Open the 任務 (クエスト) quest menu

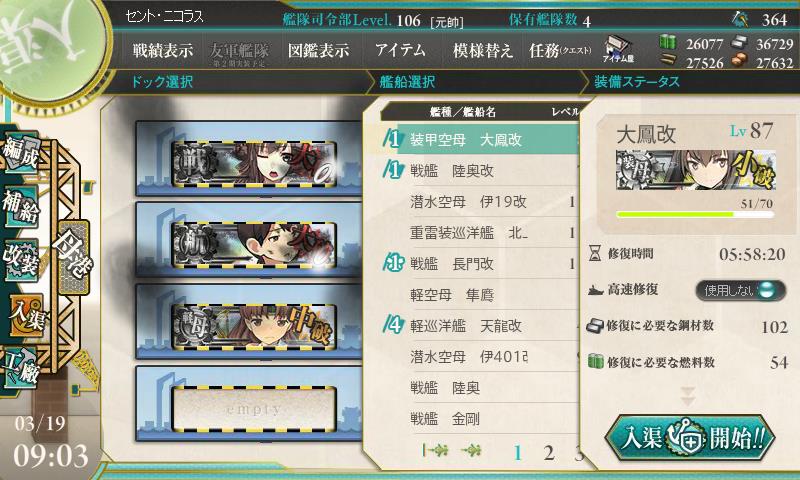click(x=560, y=50)
